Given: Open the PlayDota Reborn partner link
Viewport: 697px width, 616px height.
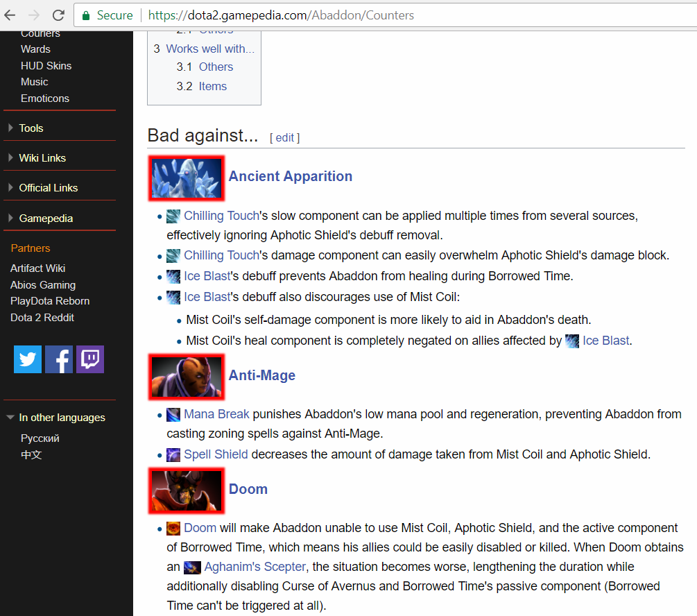Looking at the screenshot, I should (50, 301).
